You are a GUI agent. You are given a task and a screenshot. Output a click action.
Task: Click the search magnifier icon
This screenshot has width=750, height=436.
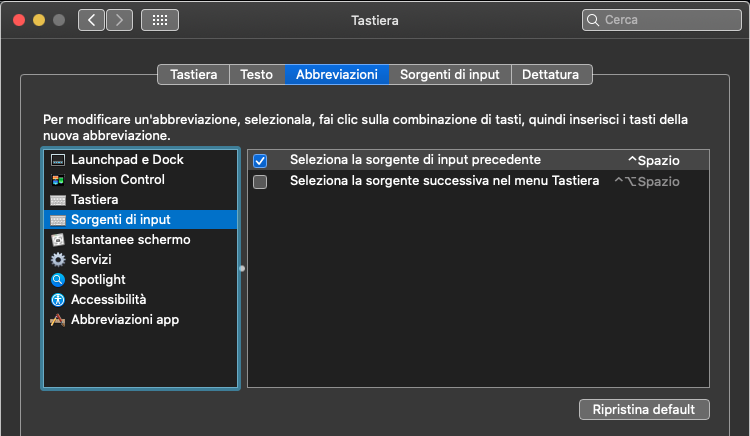(593, 20)
